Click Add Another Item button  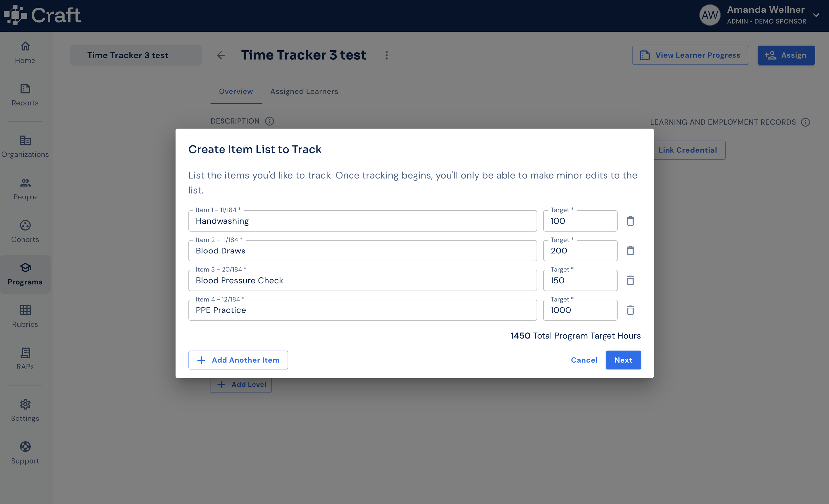(x=238, y=360)
